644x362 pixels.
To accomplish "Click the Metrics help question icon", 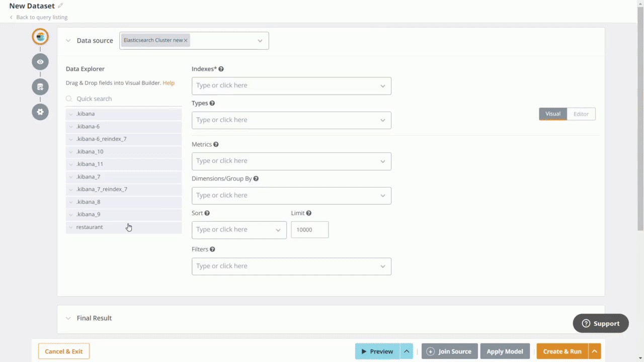I will click(215, 144).
